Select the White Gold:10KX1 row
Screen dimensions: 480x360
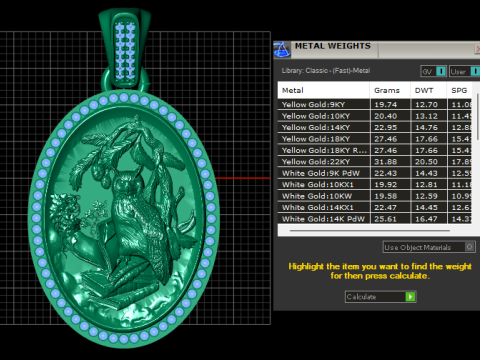[x=375, y=185]
